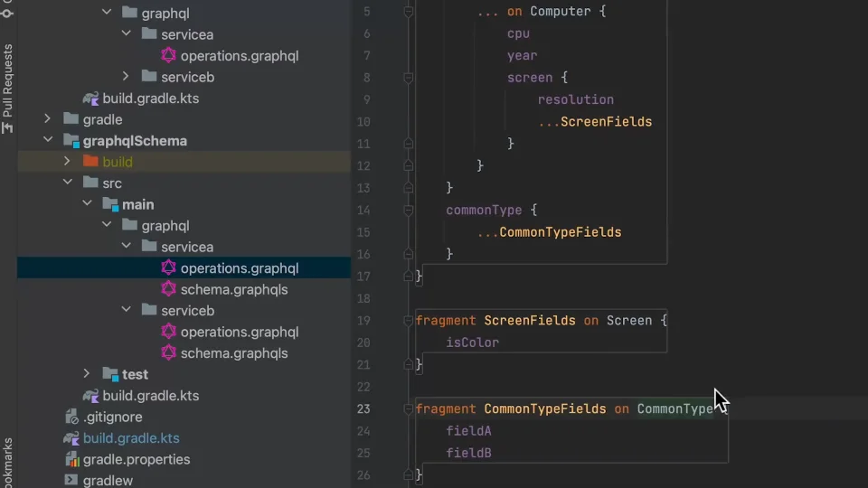868x488 pixels.
Task: Click the test folder icon
Action: [x=110, y=374]
